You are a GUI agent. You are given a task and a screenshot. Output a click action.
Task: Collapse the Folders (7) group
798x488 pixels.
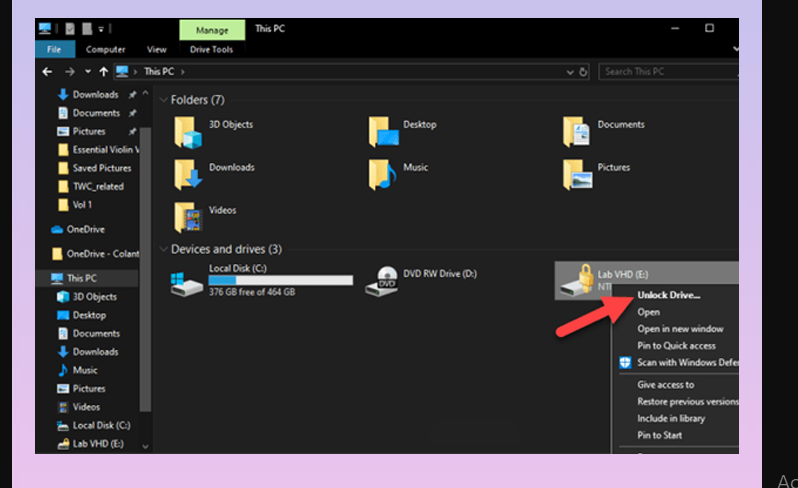coord(162,100)
